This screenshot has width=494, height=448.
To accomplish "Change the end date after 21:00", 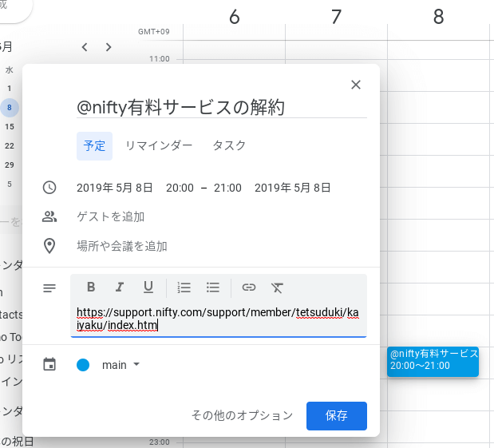I will click(293, 188).
